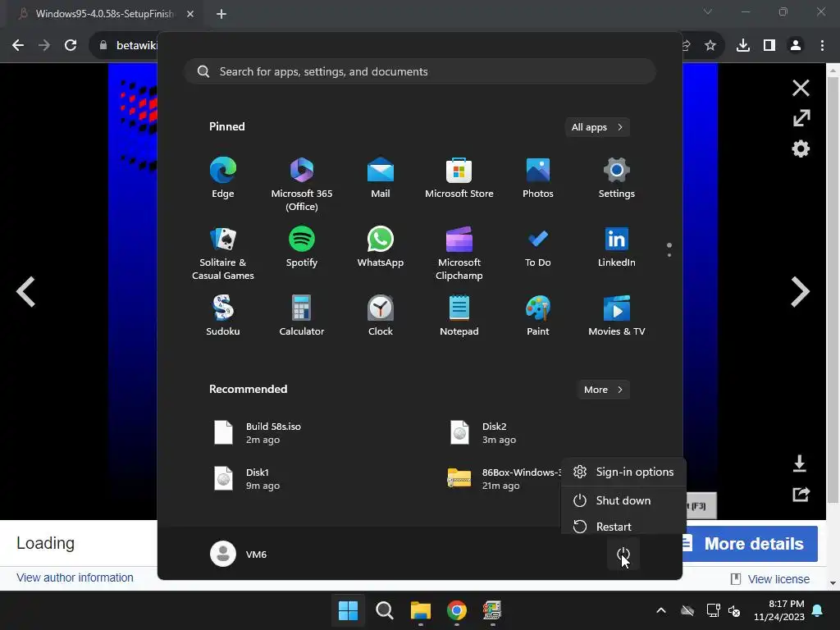Open clock and date flyout
Image resolution: width=840 pixels, height=630 pixels.
tap(779, 610)
